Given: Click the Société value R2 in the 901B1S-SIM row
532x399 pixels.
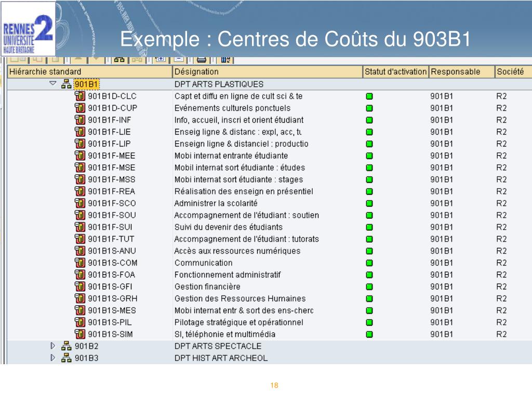Looking at the screenshot, I should click(501, 334).
